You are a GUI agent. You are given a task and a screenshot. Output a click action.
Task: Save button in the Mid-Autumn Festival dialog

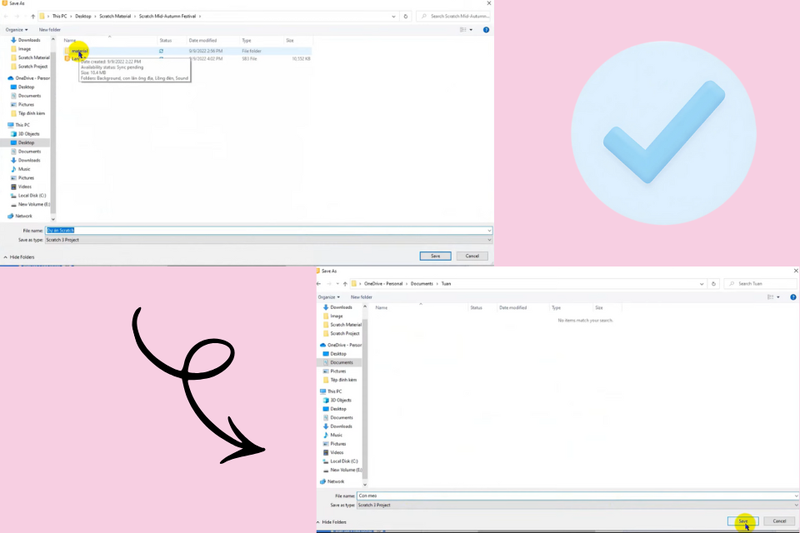[435, 256]
